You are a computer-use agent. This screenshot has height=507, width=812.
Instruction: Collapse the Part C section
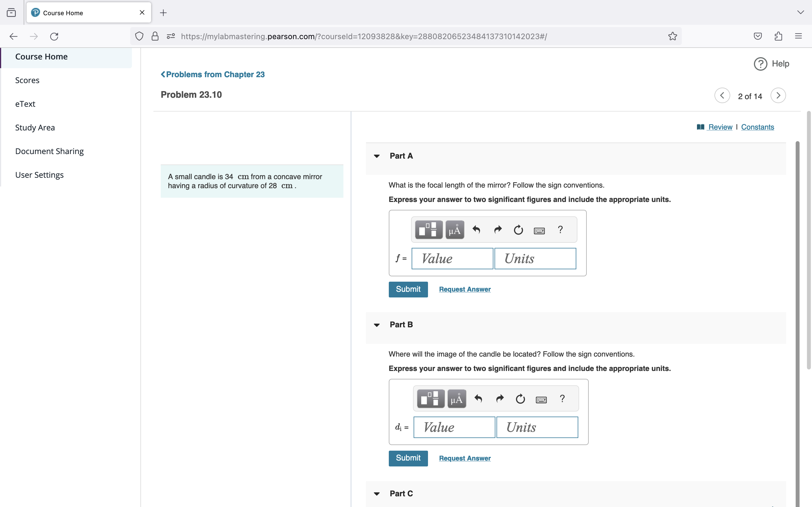click(376, 493)
